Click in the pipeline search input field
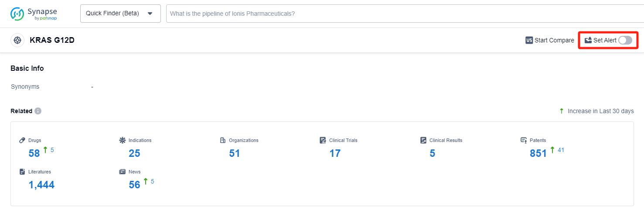This screenshot has height=211, width=644. (392, 14)
